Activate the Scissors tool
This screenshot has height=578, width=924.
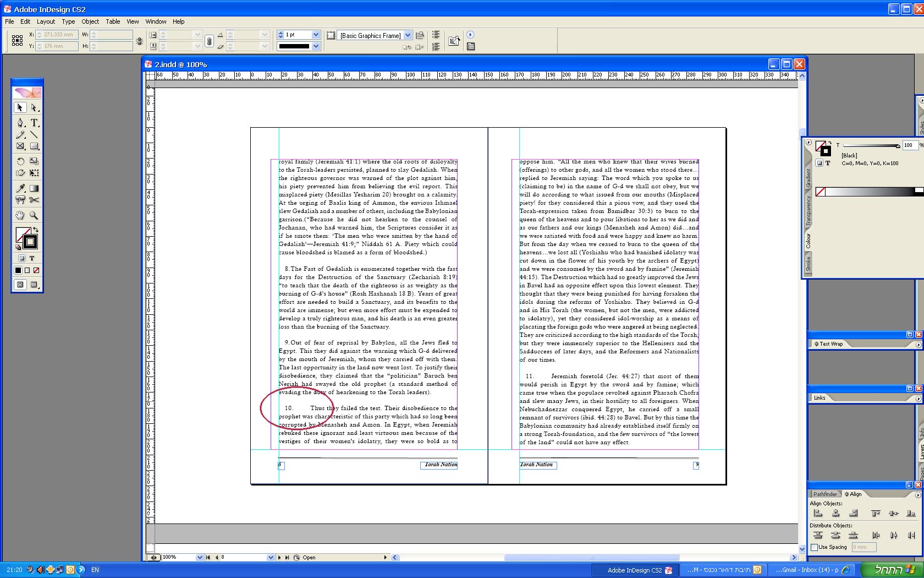click(x=34, y=200)
